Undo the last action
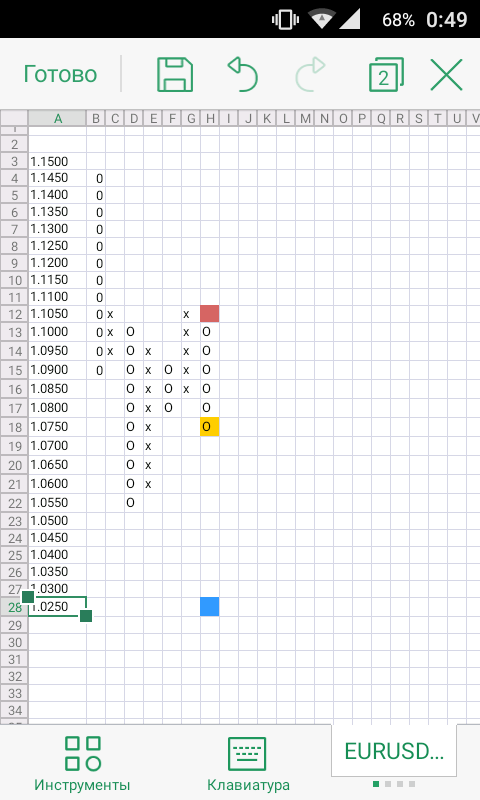This screenshot has height=800, width=480. point(243,74)
